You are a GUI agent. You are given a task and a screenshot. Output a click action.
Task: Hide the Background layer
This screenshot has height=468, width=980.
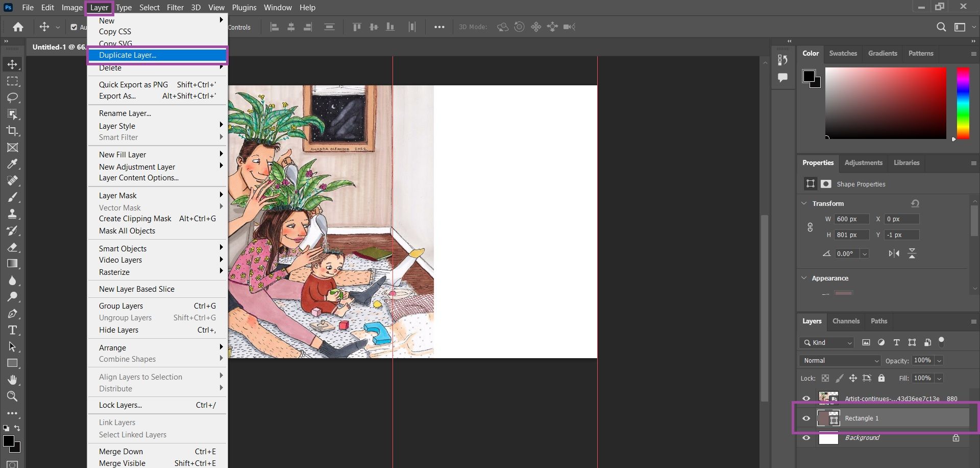click(806, 438)
